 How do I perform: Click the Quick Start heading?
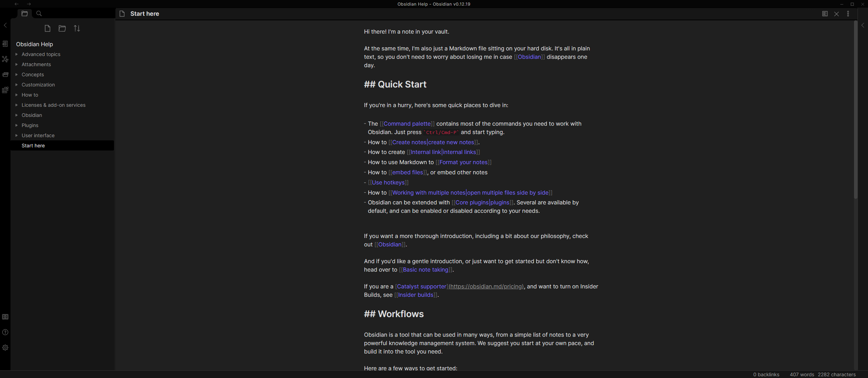395,84
